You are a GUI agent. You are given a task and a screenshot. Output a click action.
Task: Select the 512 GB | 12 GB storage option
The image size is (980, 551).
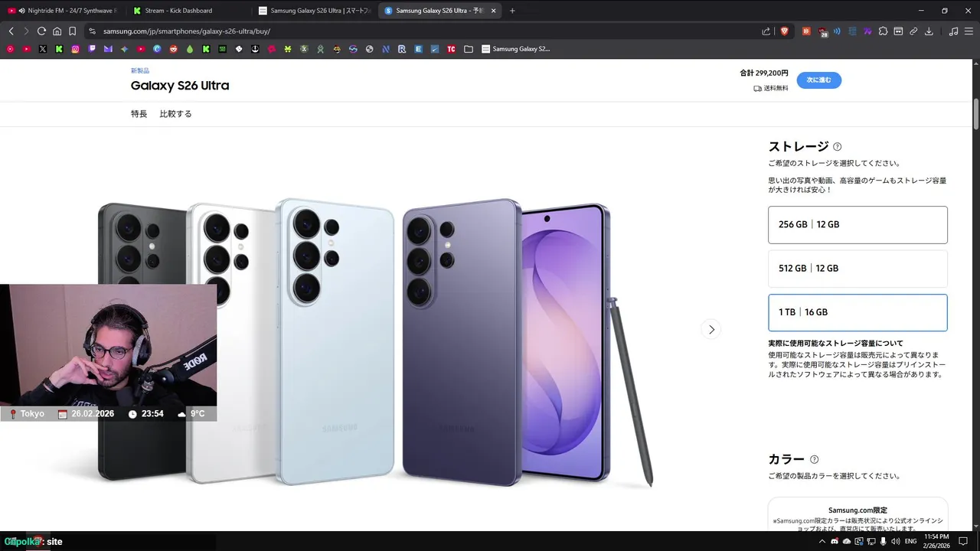(857, 269)
